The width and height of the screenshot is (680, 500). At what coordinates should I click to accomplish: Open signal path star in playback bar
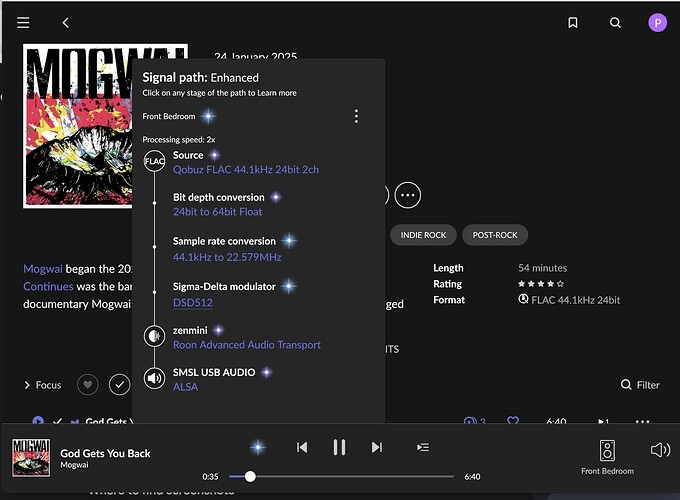pos(258,447)
